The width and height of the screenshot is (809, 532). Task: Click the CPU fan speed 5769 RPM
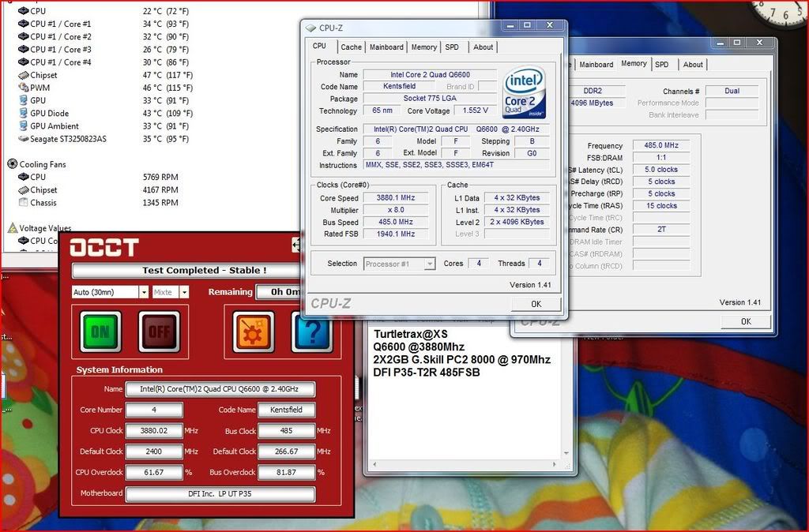pyautogui.click(x=160, y=177)
